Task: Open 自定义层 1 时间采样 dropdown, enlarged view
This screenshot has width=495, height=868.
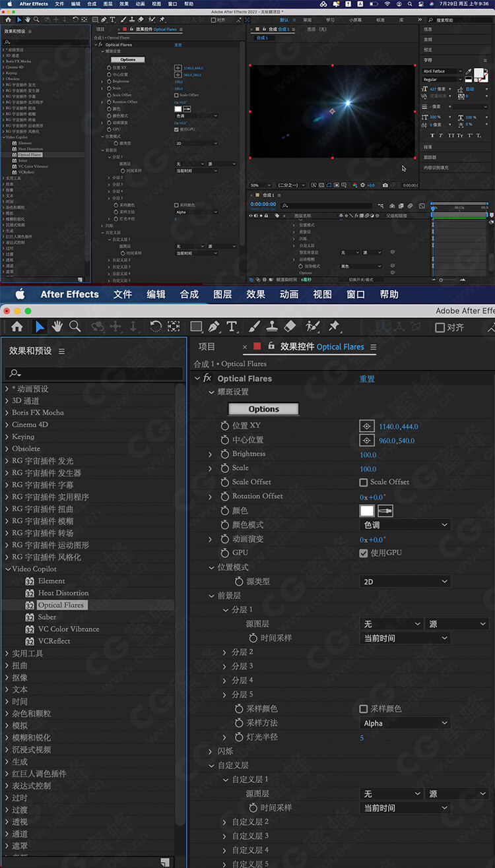Action: [405, 808]
